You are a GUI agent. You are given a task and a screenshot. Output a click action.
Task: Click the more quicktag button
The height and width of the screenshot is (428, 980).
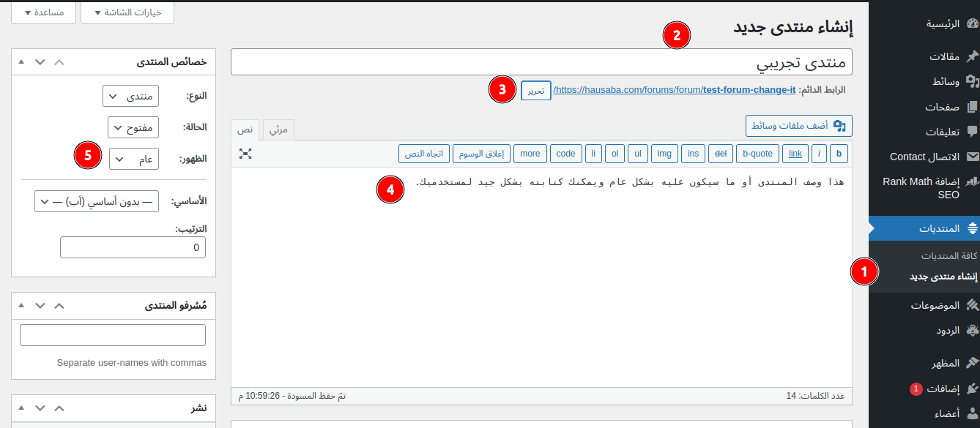tap(530, 154)
